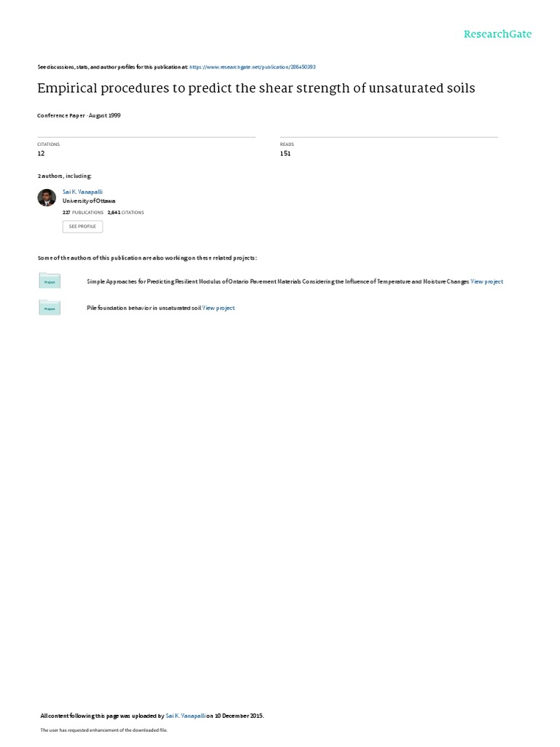Click 'Conference Paper · August 1999' label
Screen dimensions: 560x747
tap(79, 115)
